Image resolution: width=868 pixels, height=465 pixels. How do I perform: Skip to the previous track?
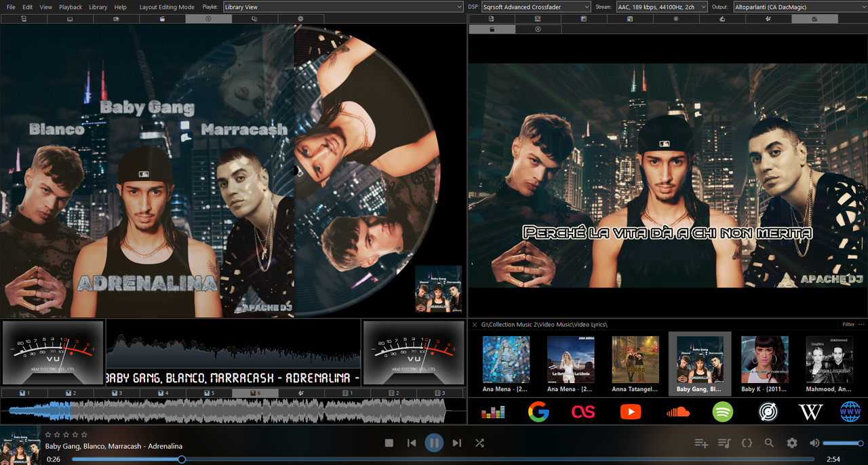point(412,443)
